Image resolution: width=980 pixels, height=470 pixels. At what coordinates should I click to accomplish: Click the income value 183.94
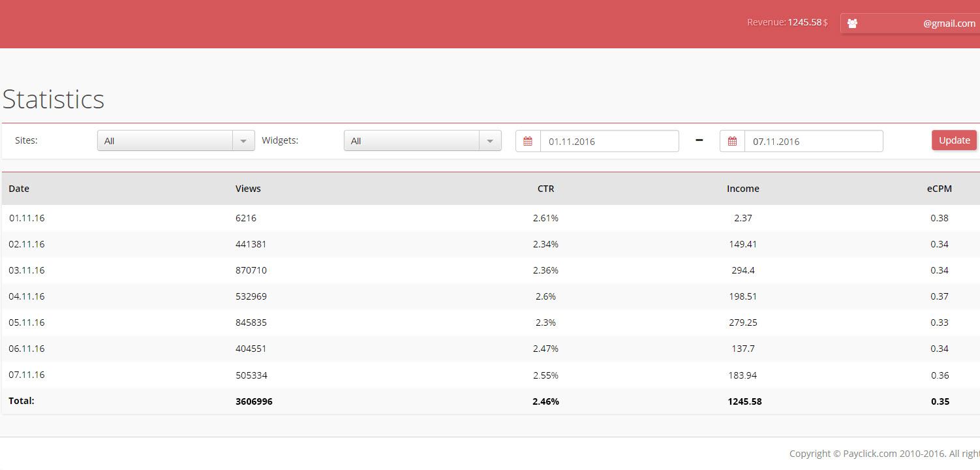[743, 375]
